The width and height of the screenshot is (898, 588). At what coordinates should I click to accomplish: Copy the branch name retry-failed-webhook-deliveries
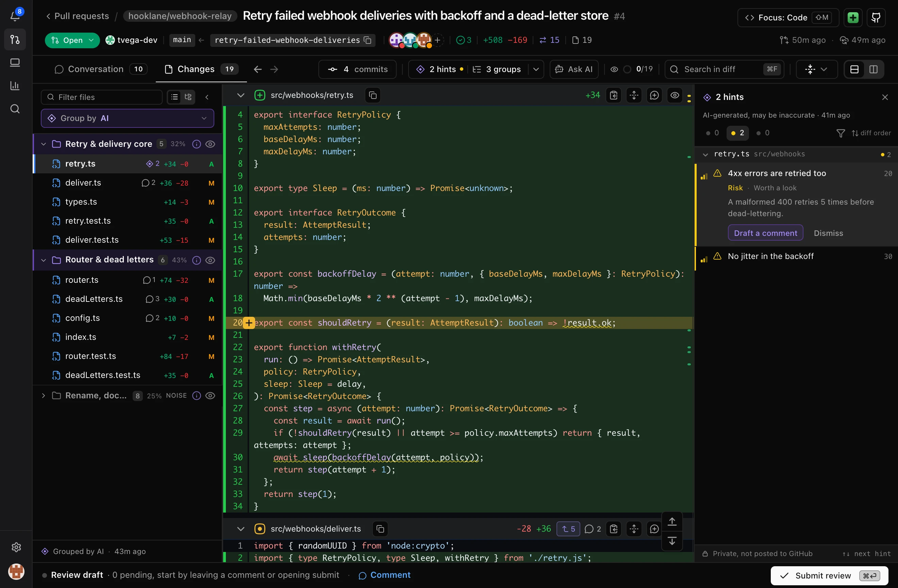(x=368, y=40)
